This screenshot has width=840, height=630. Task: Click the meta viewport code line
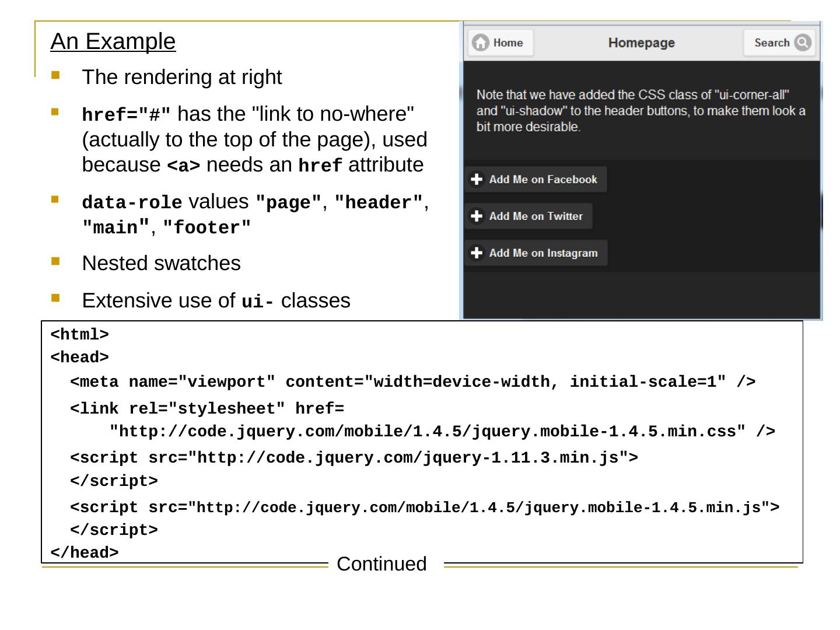pyautogui.click(x=413, y=382)
